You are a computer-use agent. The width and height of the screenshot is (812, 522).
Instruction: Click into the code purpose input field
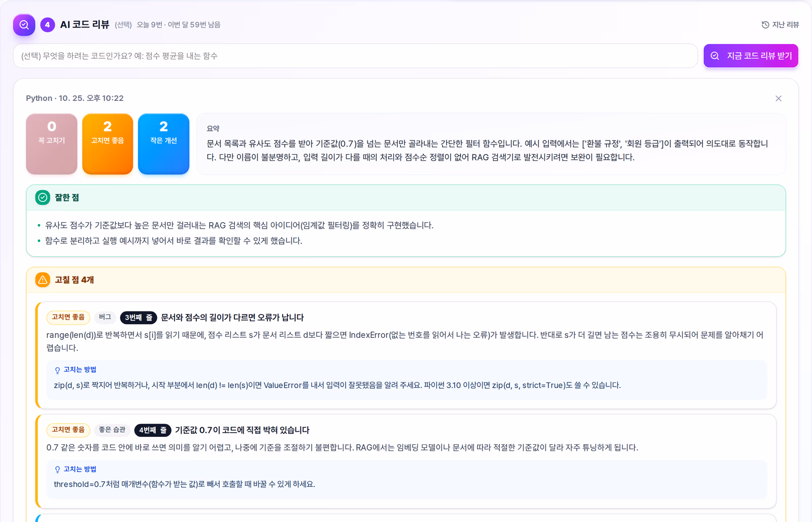tap(355, 56)
